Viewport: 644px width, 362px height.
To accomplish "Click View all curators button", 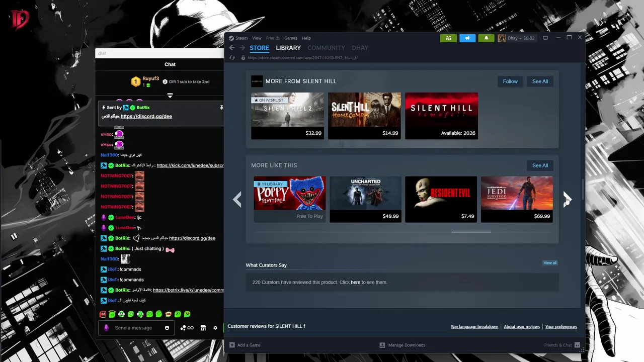I will click(x=550, y=263).
